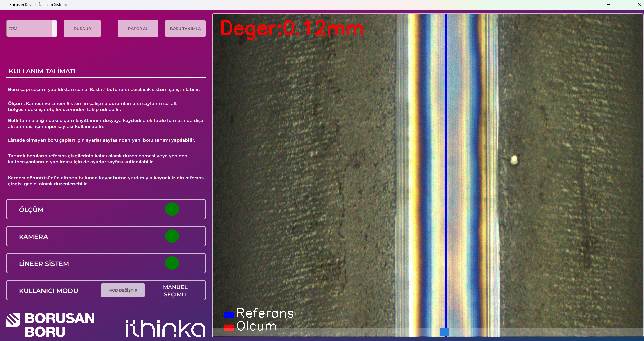This screenshot has height=341, width=644.
Task: Open the pipe diameter selector showing 273.1
Action: 32,28
